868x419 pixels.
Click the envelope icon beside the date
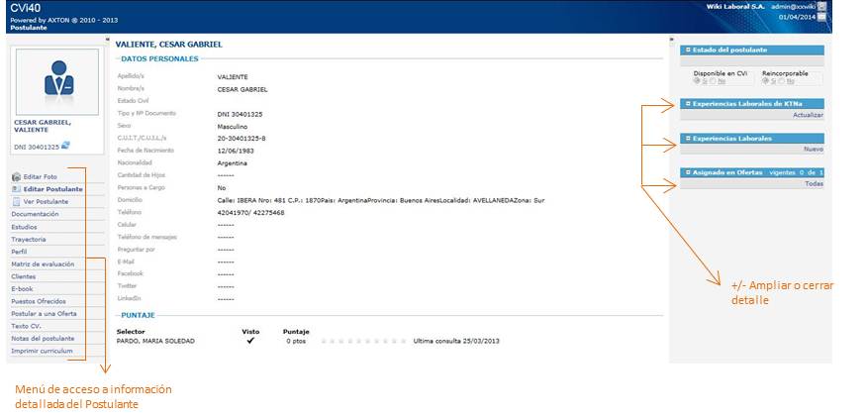pos(822,17)
